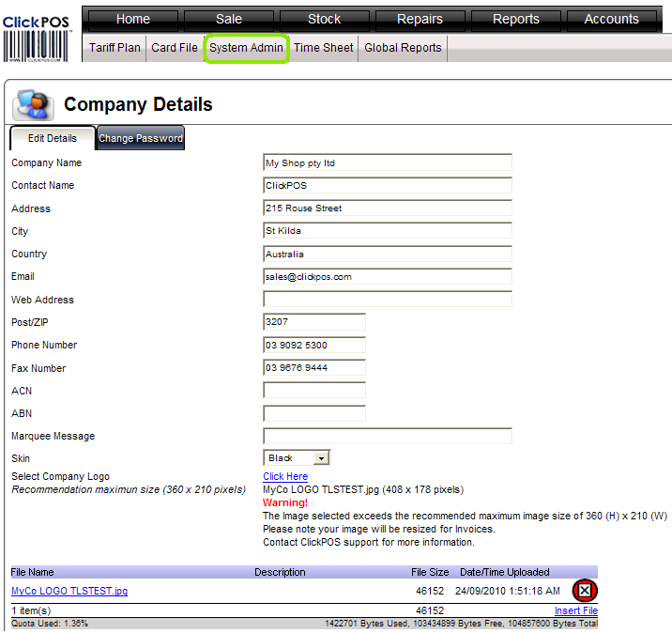The height and width of the screenshot is (633, 672).
Task: Click the Recommendation maximun size note
Action: pyautogui.click(x=129, y=489)
